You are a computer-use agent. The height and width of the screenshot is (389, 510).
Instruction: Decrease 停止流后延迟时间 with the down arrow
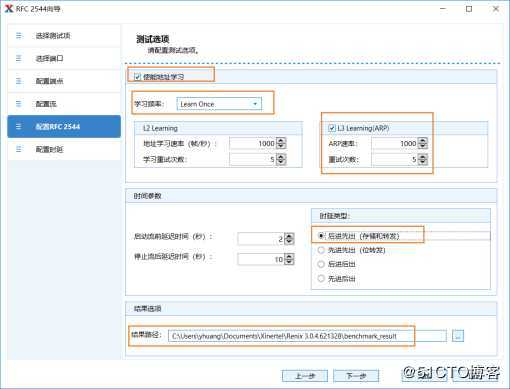289,262
